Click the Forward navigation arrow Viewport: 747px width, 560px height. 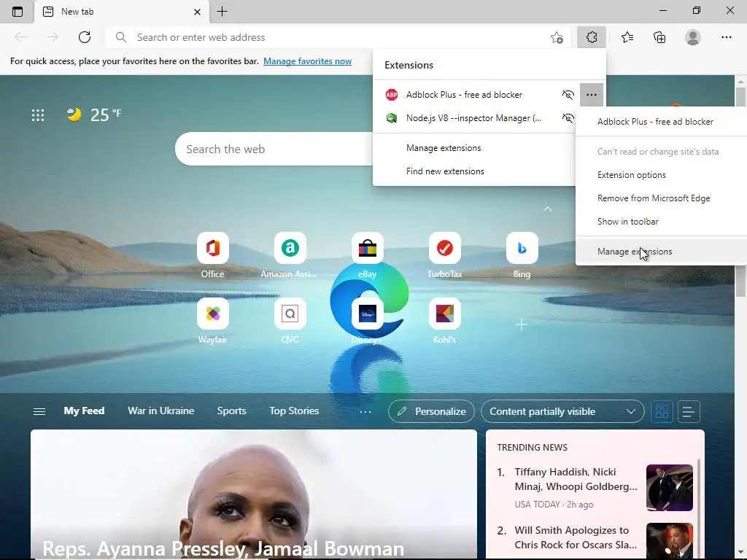click(53, 37)
